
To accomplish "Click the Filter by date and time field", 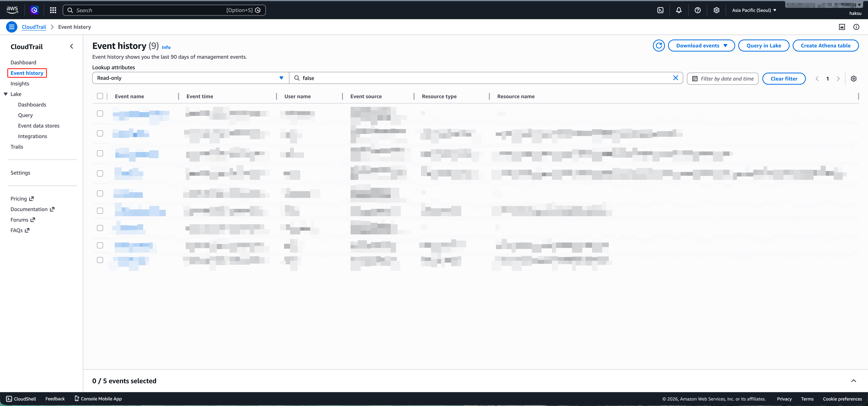I will (x=722, y=78).
